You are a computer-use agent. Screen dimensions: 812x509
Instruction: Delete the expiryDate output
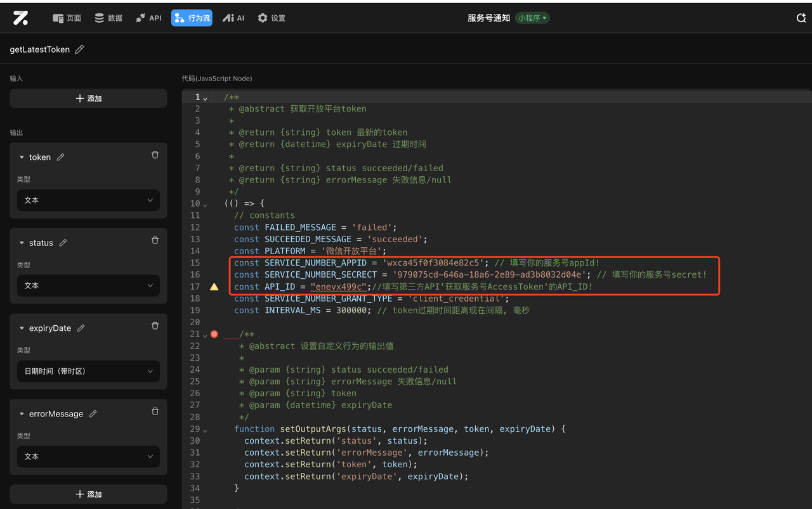pyautogui.click(x=155, y=326)
